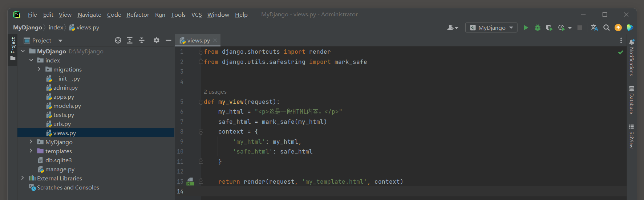Open profiler dropdown arrow
This screenshot has height=200, width=644.
[570, 28]
